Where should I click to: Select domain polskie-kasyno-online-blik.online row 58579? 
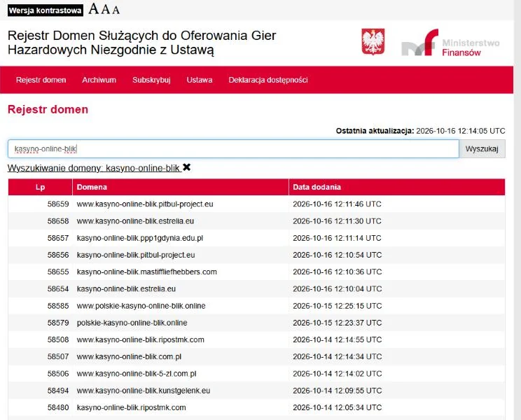click(x=132, y=323)
